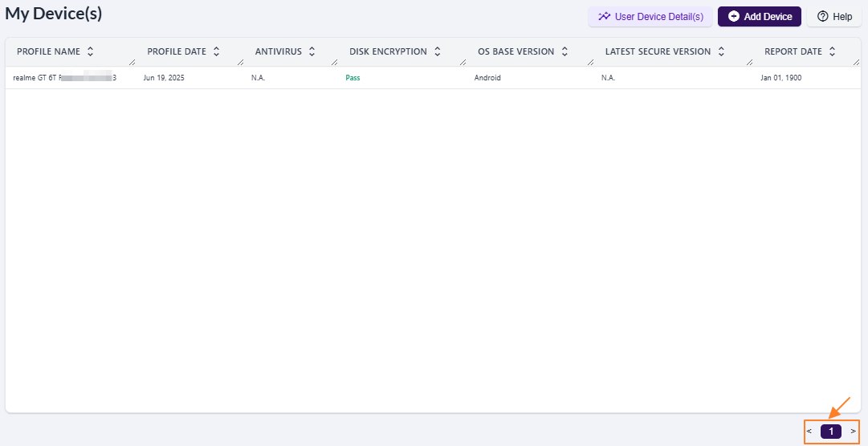This screenshot has height=446, width=868.
Task: Click Jan 01, 1900 report date cell
Action: click(780, 78)
